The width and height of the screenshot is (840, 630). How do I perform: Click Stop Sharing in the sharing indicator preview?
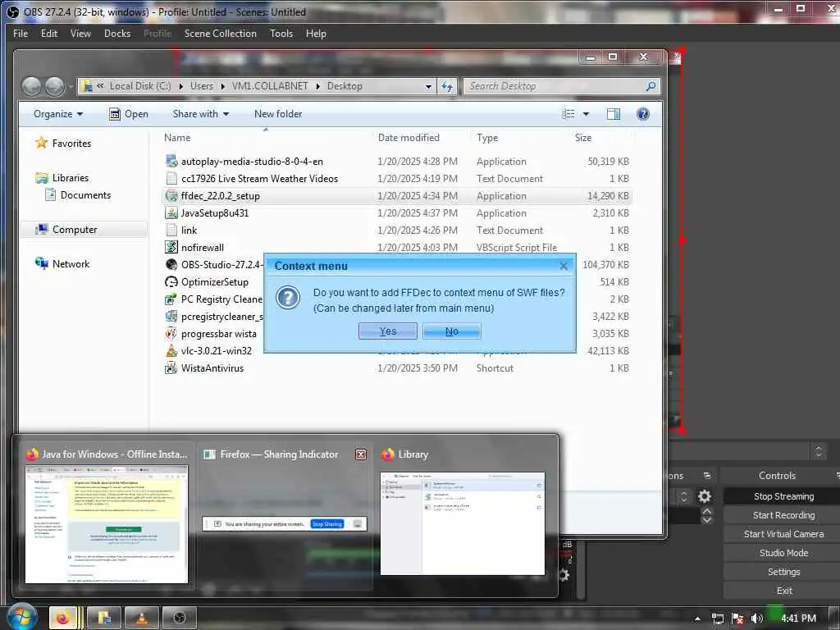pos(326,524)
